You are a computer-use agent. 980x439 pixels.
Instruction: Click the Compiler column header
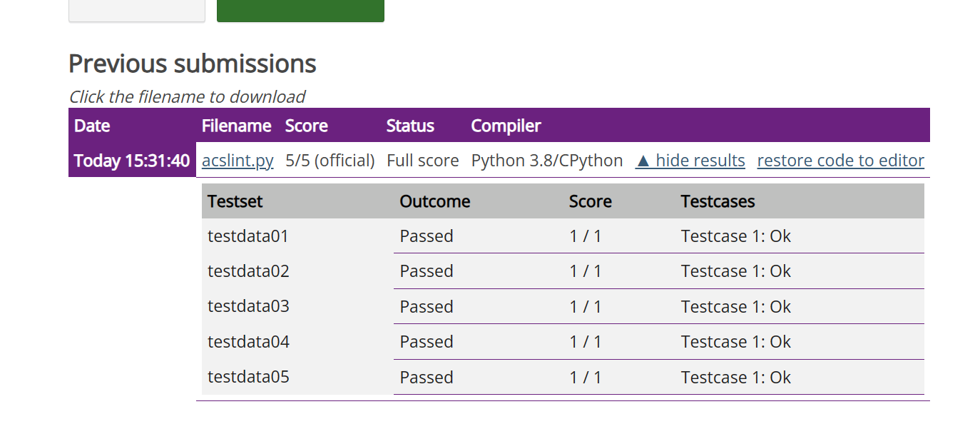tap(506, 126)
